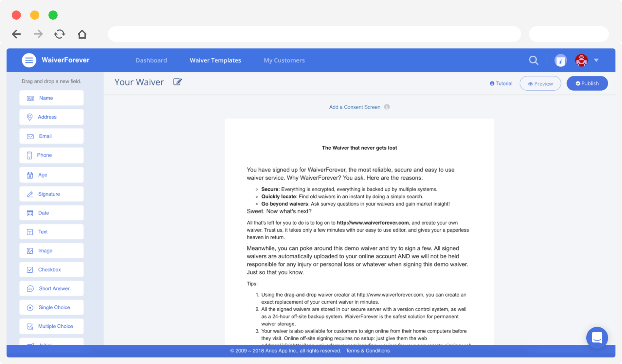
Task: Click the info icon beside Consent Screen
Action: pos(387,107)
